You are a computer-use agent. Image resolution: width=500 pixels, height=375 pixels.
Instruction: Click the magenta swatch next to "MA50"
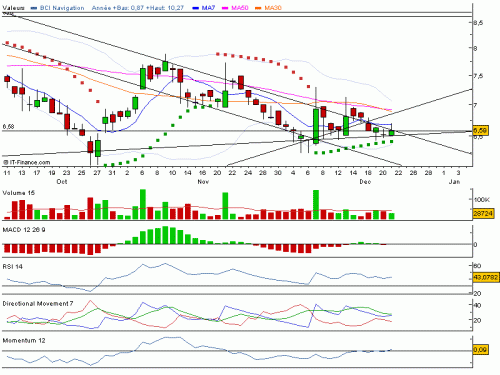[x=225, y=8]
